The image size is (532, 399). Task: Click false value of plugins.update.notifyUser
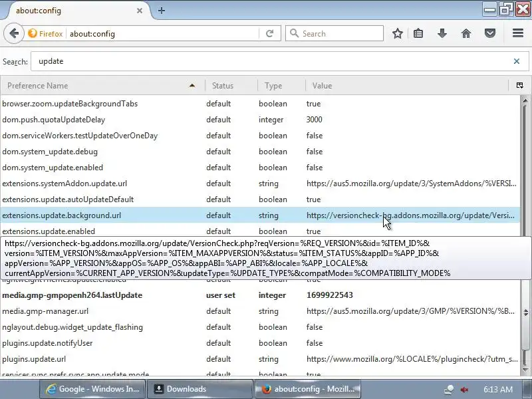coord(314,342)
